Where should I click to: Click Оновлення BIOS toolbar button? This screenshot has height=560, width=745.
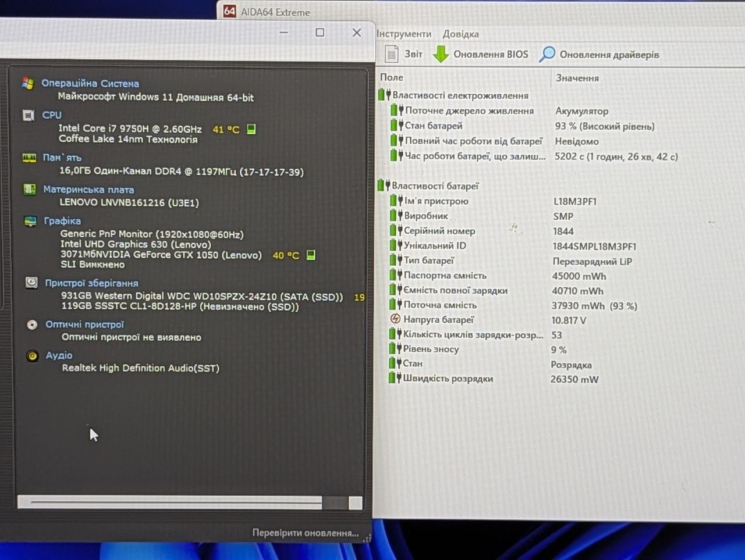click(481, 54)
